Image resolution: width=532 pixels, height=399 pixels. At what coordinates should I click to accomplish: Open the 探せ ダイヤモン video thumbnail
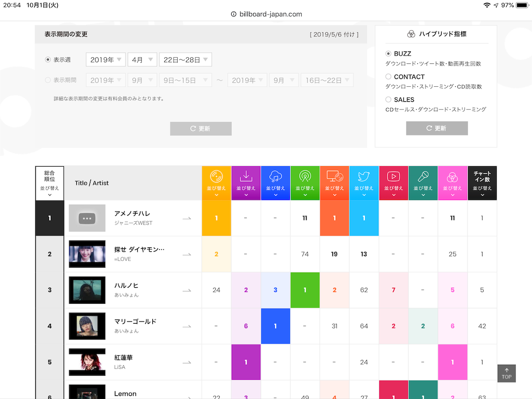[x=87, y=254]
